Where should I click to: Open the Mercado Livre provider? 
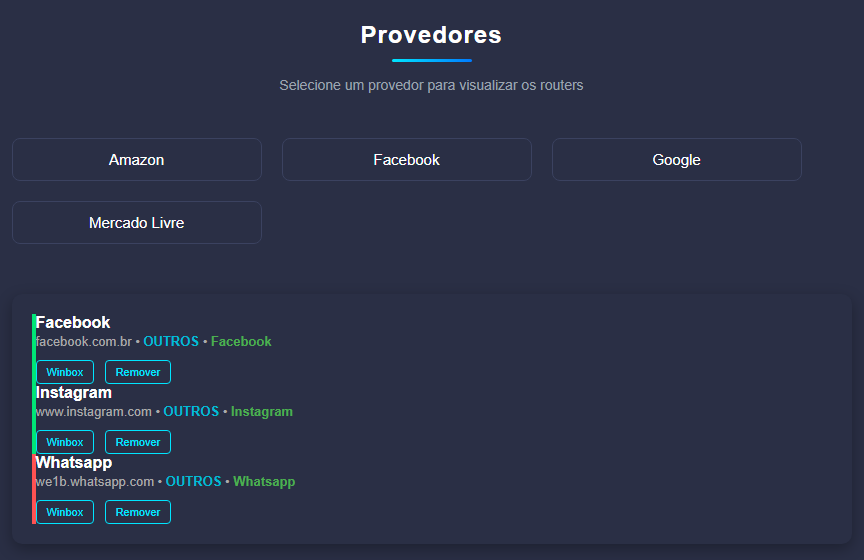coord(137,223)
